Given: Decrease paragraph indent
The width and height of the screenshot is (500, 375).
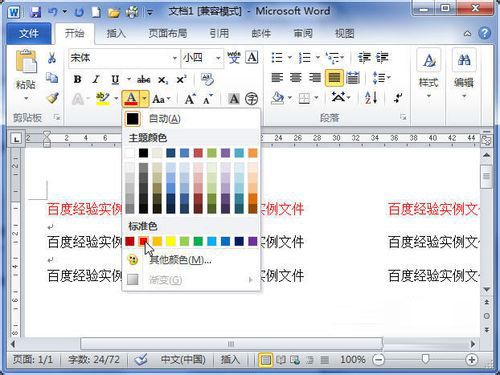Looking at the screenshot, I should (x=364, y=58).
